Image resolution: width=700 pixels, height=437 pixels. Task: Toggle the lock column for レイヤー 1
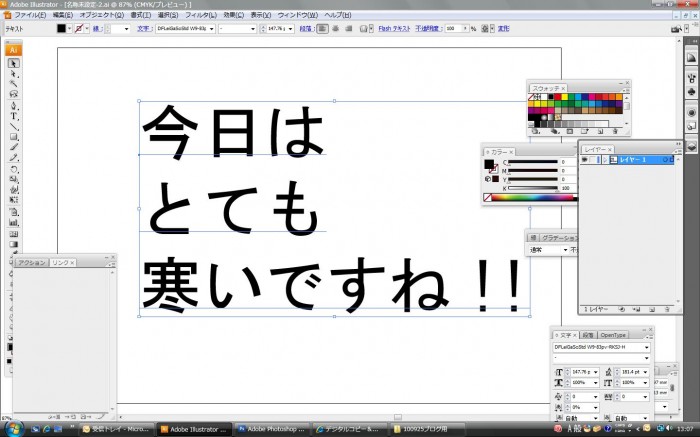click(x=593, y=160)
